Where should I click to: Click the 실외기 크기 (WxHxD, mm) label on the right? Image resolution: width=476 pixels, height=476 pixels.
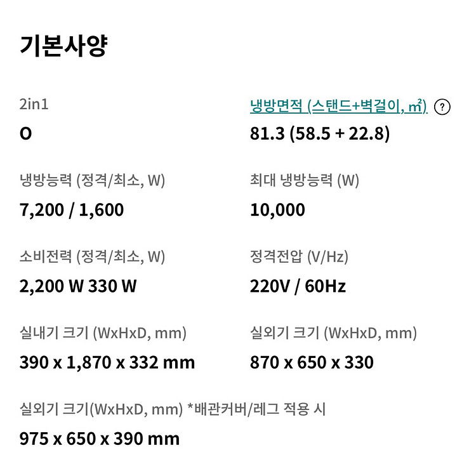pos(333,333)
